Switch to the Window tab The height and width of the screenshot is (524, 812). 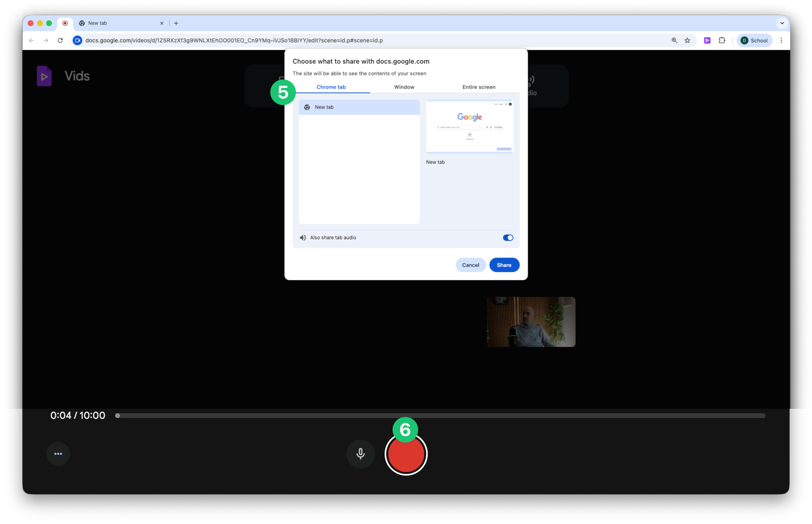(x=404, y=87)
